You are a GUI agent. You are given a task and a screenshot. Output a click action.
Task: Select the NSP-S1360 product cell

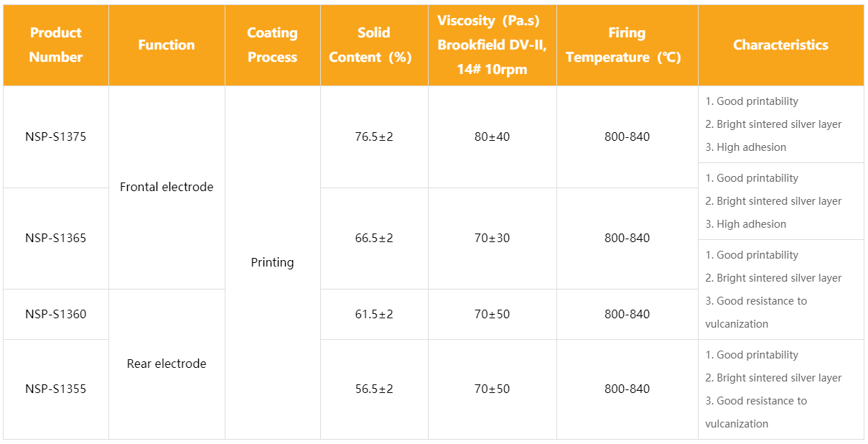point(56,314)
